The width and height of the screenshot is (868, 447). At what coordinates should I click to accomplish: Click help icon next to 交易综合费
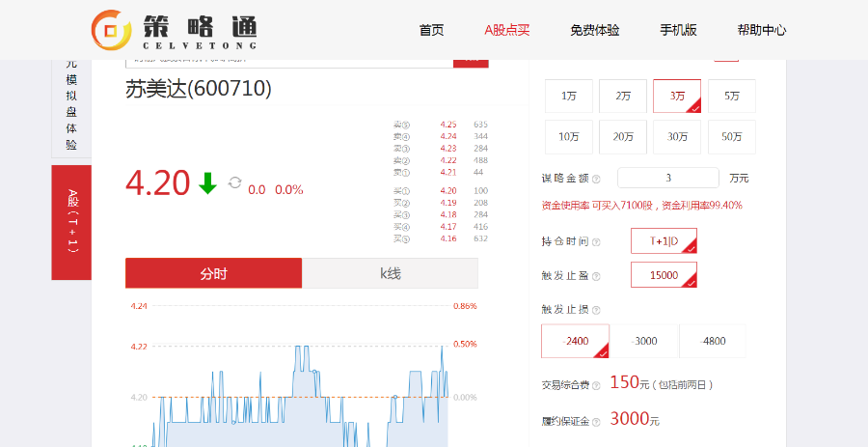(596, 385)
